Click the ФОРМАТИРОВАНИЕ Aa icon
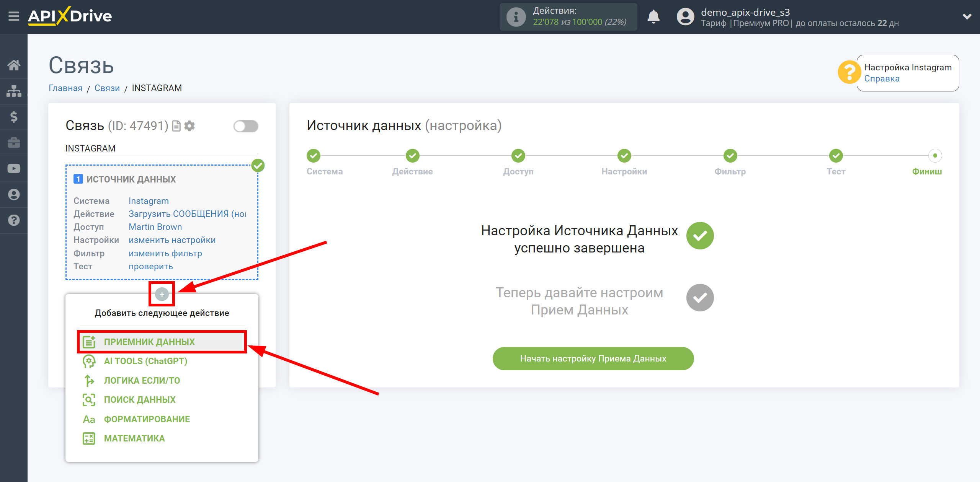The image size is (980, 482). click(x=89, y=419)
